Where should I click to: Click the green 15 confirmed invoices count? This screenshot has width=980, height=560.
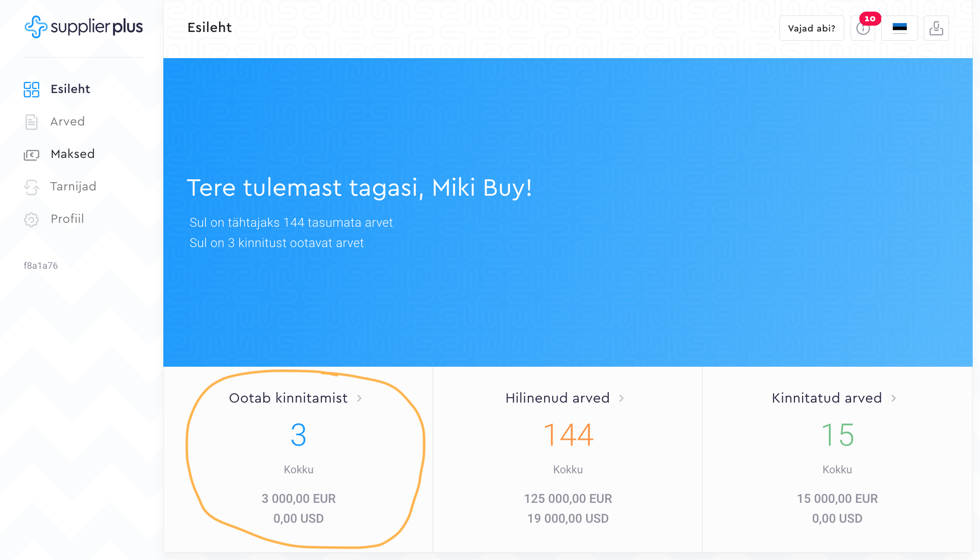[837, 435]
